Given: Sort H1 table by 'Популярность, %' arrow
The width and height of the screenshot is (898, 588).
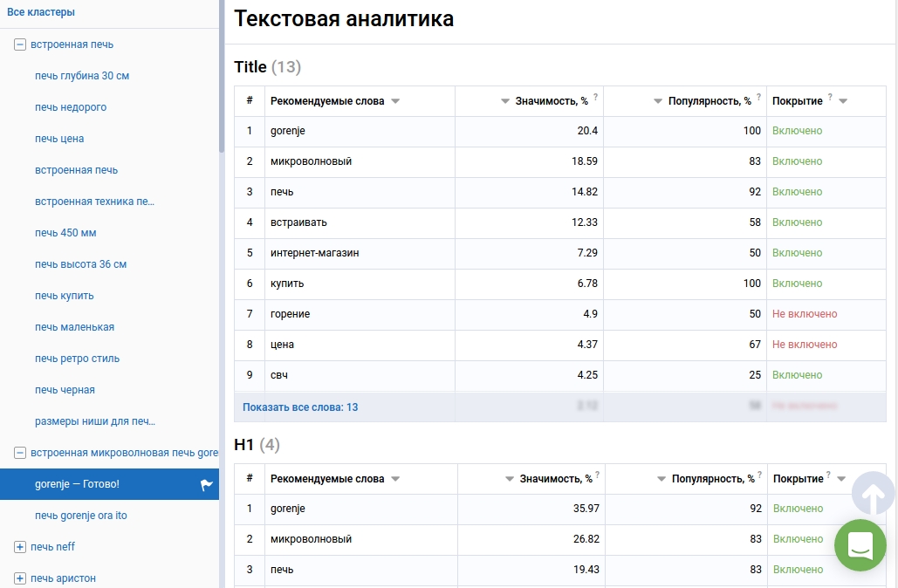Looking at the screenshot, I should 662,479.
